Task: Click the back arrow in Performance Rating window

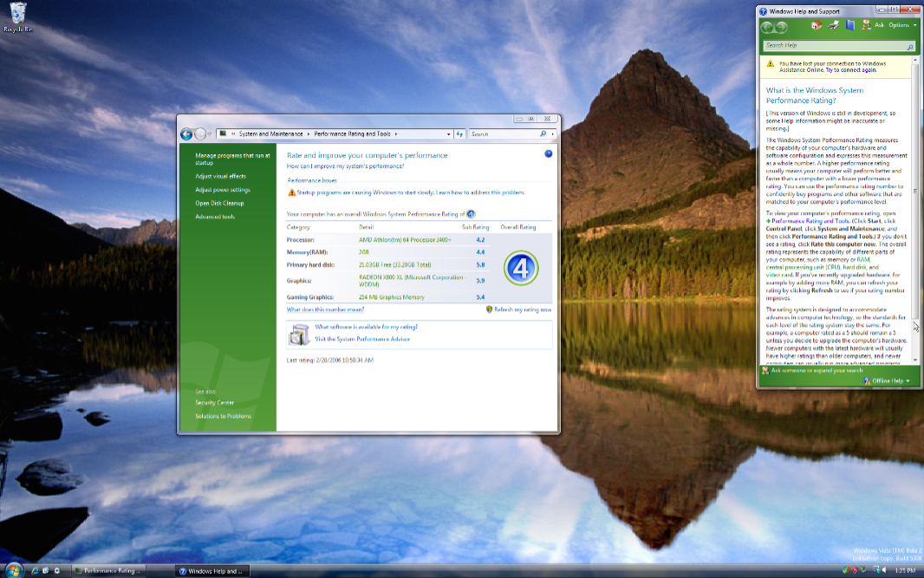Action: [185, 134]
